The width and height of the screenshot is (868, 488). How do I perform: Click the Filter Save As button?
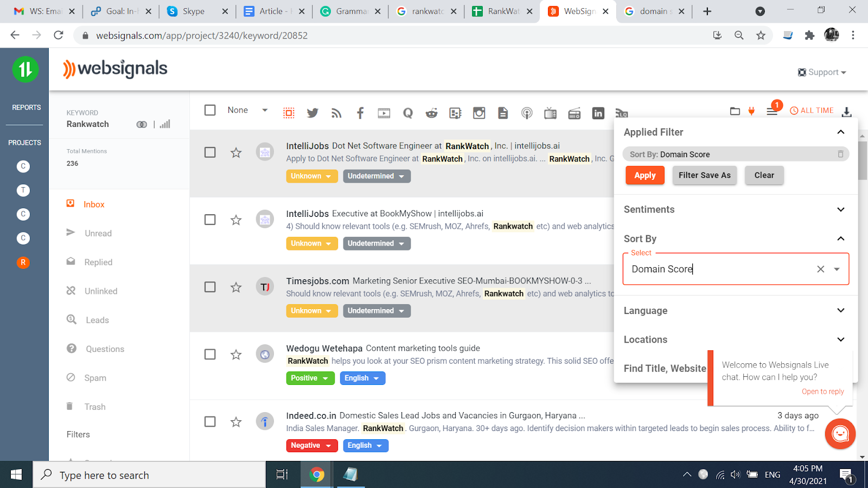click(705, 175)
